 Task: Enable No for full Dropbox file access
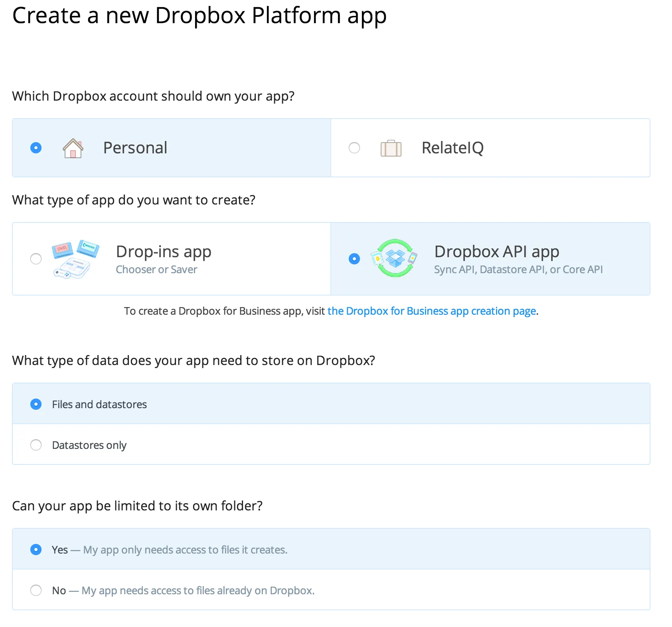pyautogui.click(x=36, y=590)
